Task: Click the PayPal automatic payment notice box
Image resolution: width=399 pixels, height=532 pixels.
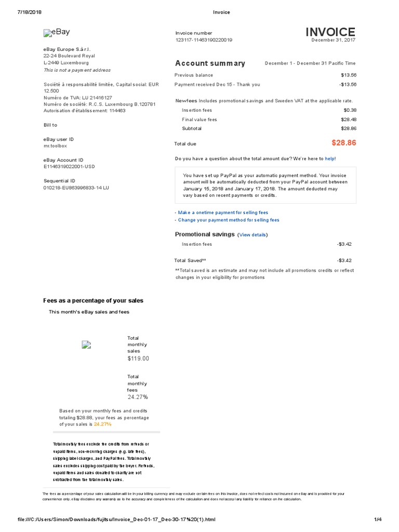Action: tap(265, 185)
